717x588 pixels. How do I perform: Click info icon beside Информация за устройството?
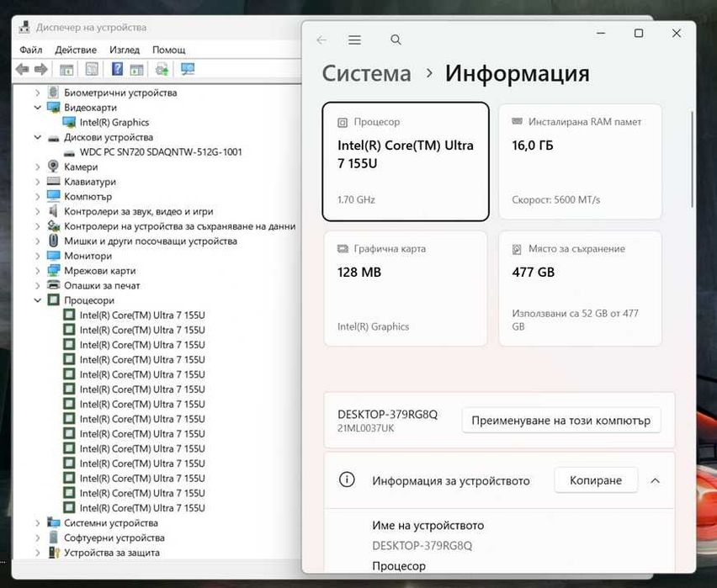pos(347,480)
